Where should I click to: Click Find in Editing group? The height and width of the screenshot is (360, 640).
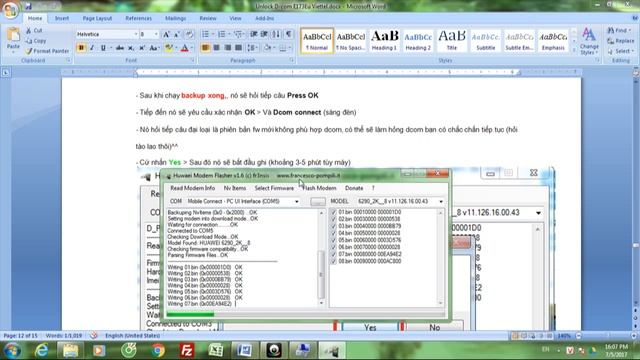[x=619, y=31]
